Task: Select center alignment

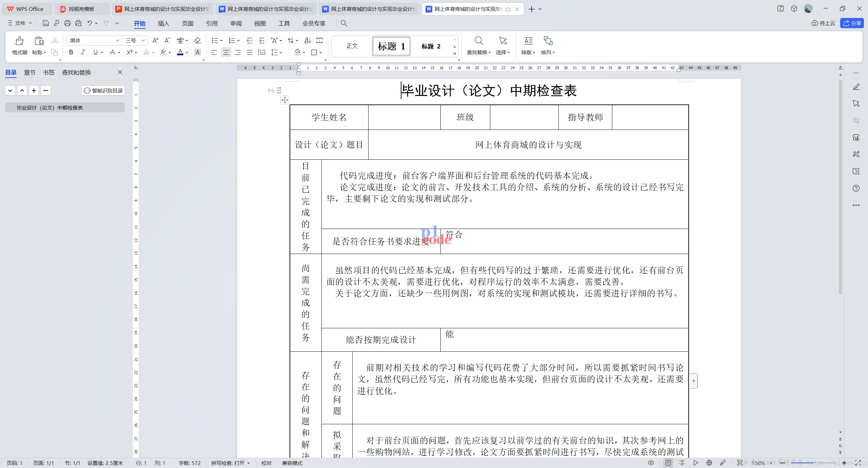Action: [226, 52]
